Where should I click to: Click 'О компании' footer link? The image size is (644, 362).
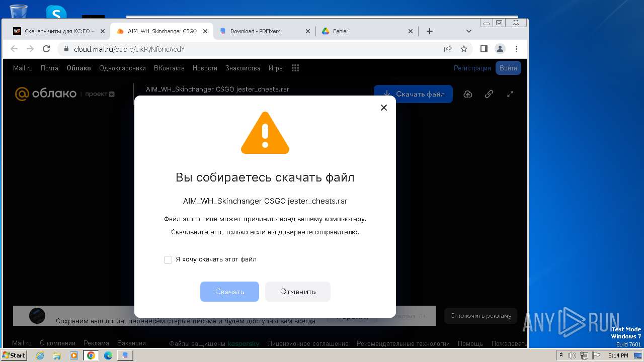point(57,343)
